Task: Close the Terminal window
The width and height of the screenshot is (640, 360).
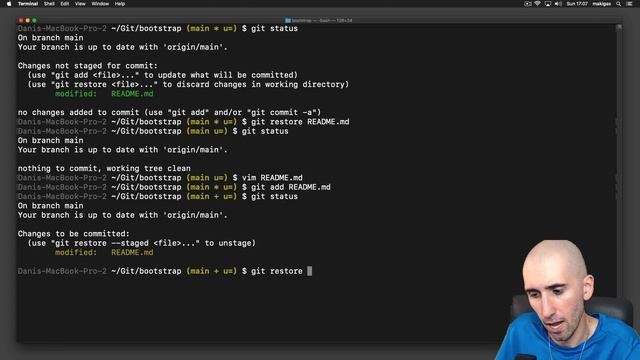Action: click(21, 20)
